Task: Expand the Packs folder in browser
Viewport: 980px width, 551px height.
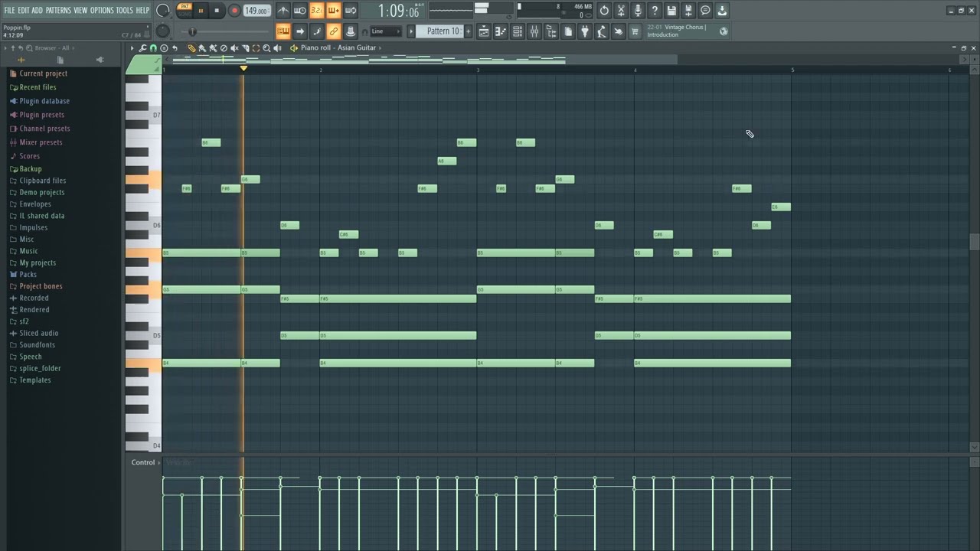Action: point(28,274)
